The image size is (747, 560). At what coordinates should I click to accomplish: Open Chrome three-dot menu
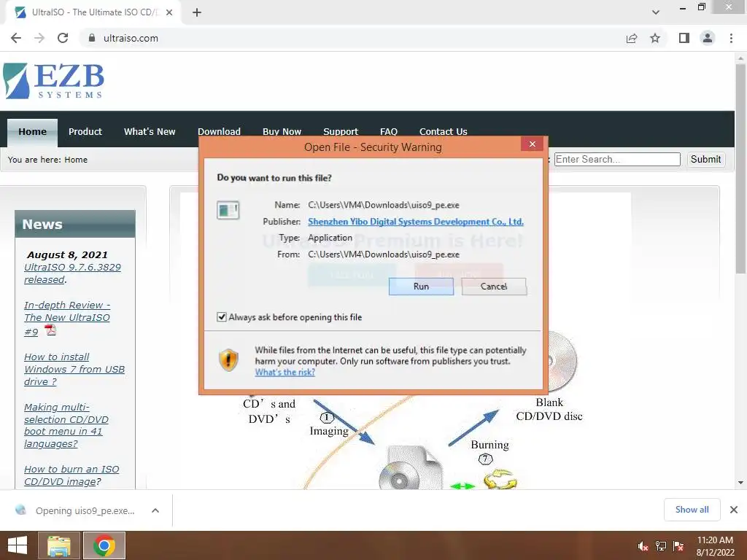click(x=731, y=38)
